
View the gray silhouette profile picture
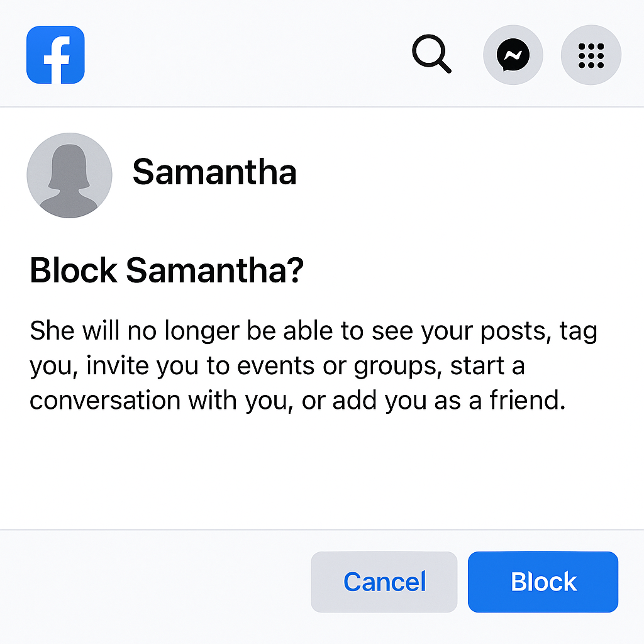pos(69,175)
